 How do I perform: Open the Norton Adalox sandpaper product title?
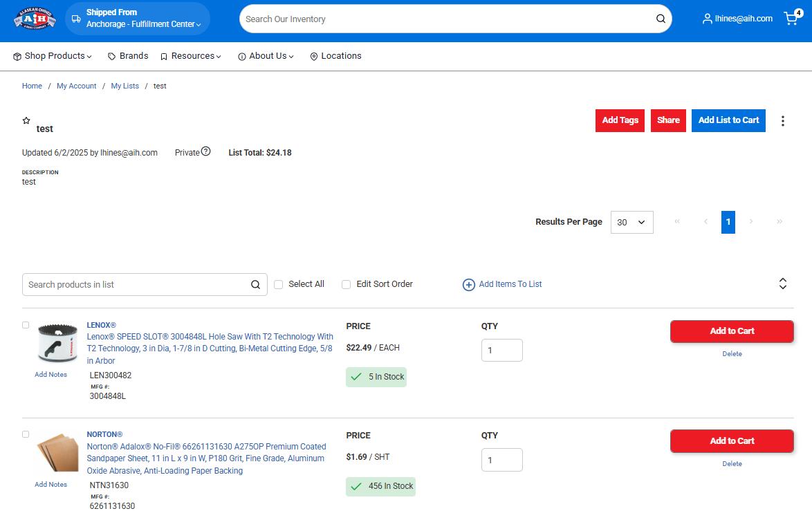[x=207, y=458]
